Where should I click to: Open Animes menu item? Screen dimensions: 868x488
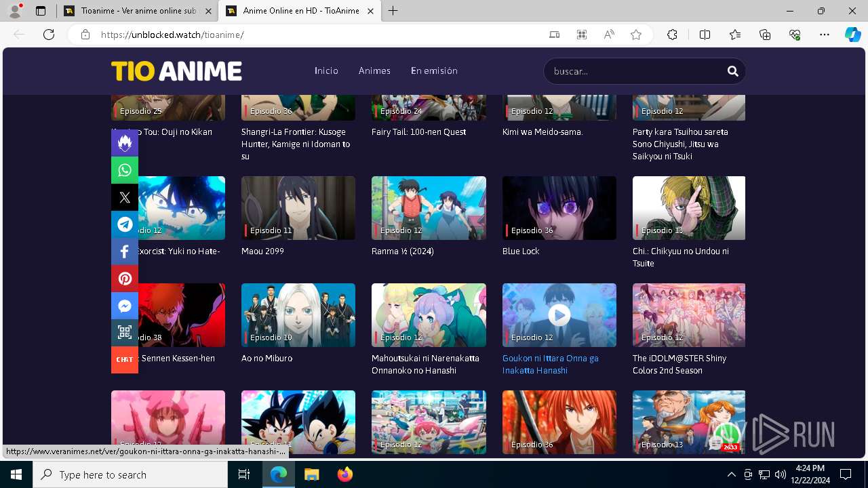point(374,70)
